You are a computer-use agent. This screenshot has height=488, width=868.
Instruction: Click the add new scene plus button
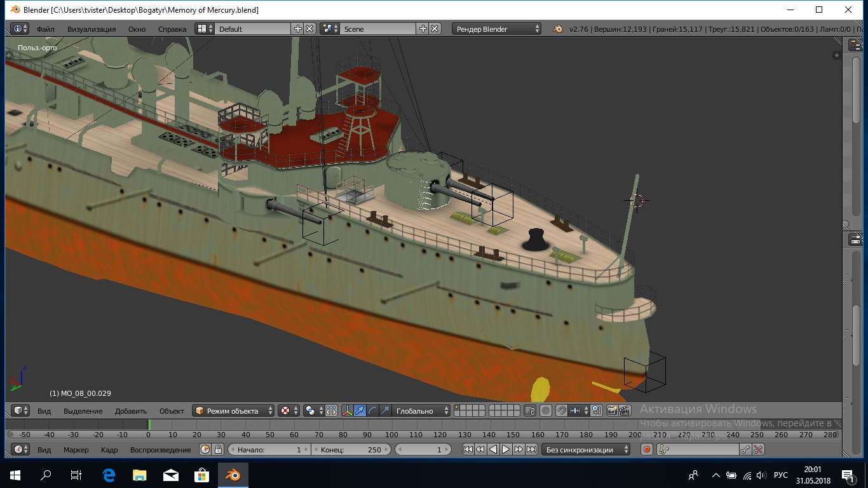423,29
